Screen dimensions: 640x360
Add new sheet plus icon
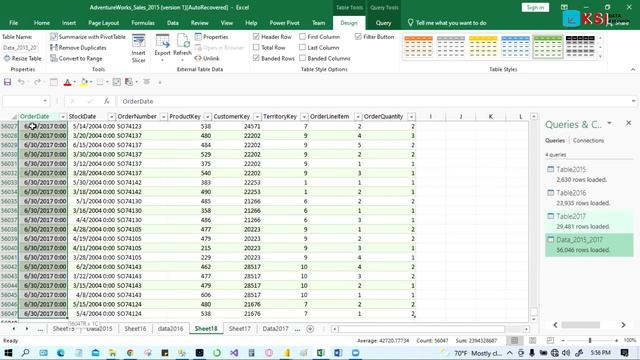point(310,329)
